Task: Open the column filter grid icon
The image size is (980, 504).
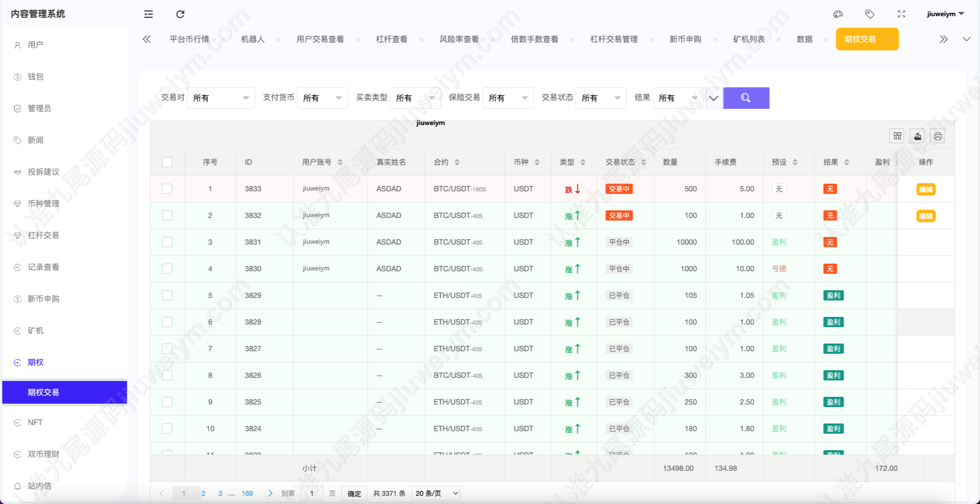Action: click(x=897, y=136)
